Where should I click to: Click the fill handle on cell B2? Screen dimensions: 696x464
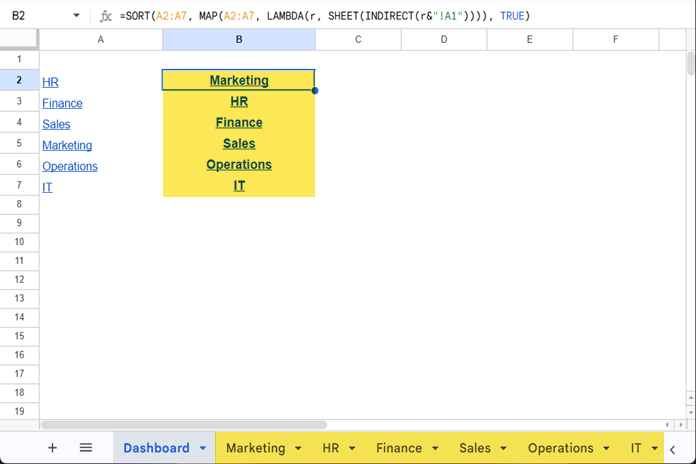click(x=315, y=91)
